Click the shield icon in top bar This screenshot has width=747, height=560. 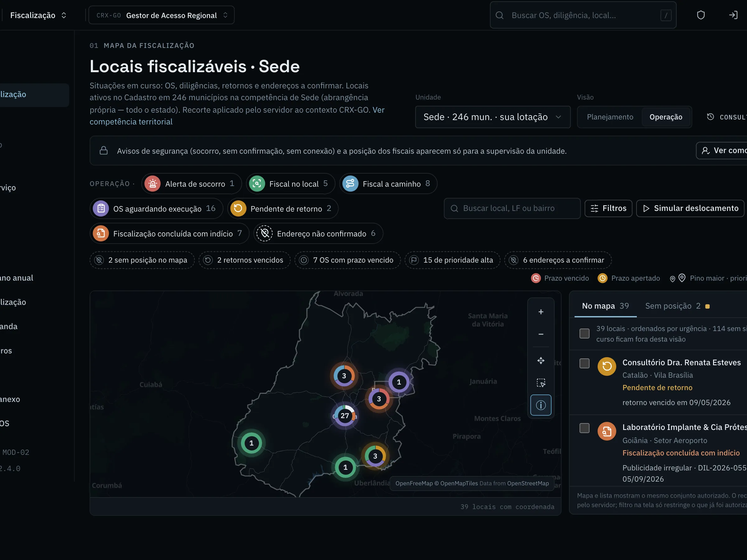[701, 15]
